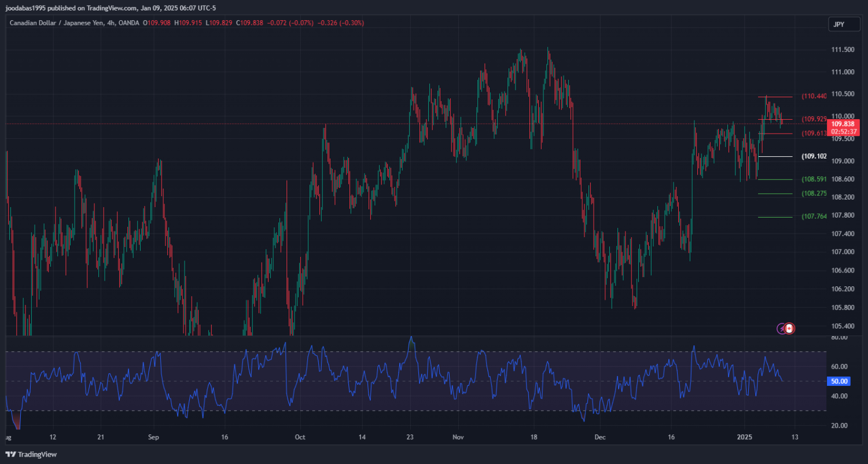The image size is (868, 464).
Task: Select the 109.929 red level label
Action: click(x=814, y=119)
